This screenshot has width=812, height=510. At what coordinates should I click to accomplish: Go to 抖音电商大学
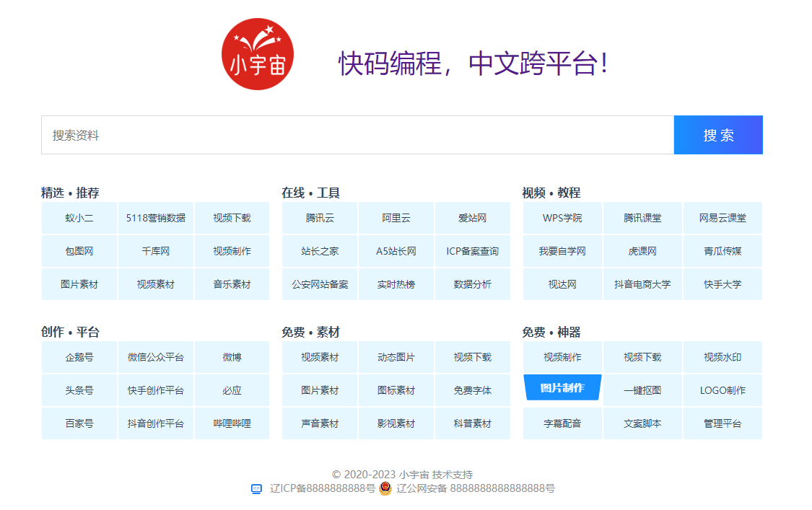(x=642, y=284)
